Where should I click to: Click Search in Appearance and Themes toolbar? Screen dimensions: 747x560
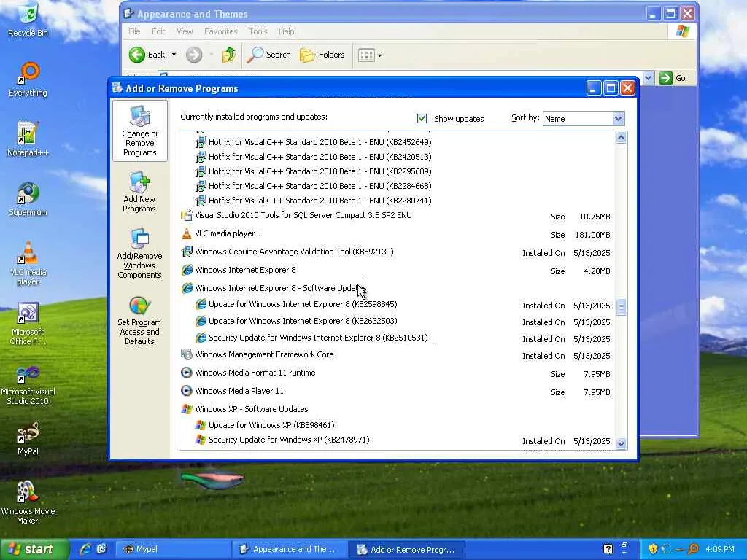[269, 55]
